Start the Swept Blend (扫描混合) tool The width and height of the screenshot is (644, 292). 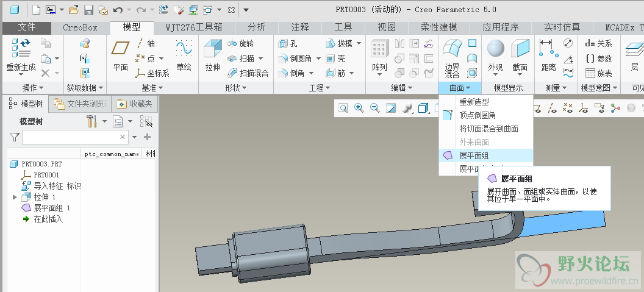tap(248, 73)
